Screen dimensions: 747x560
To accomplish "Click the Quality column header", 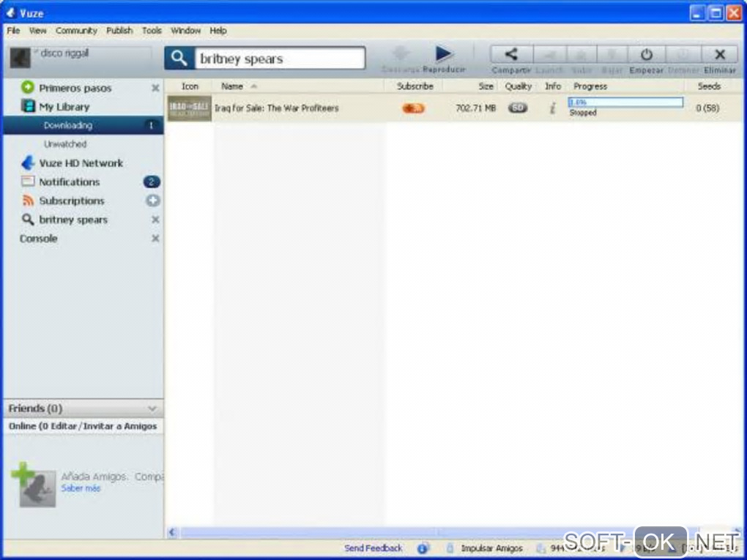I will pos(518,86).
